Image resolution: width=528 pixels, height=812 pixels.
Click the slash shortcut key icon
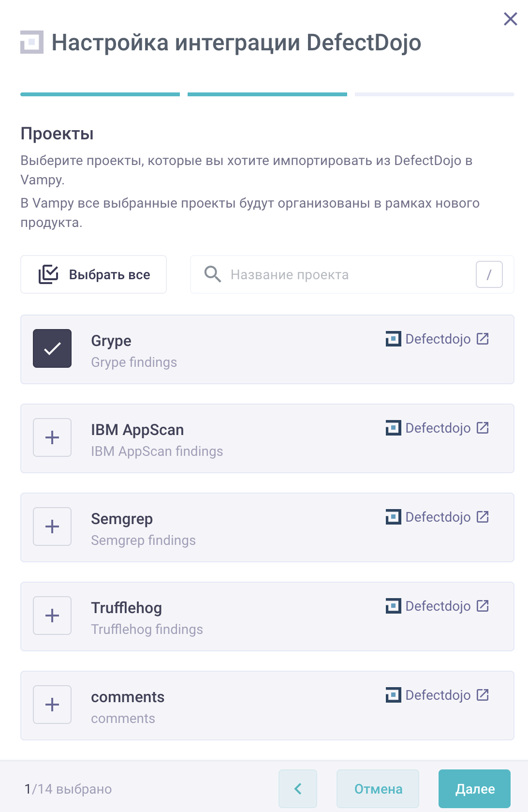489,274
